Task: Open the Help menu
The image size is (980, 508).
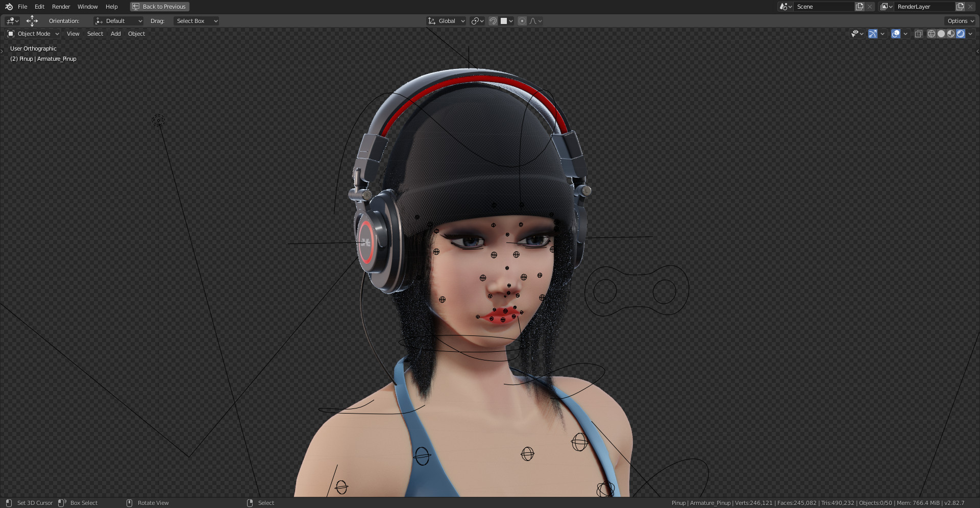Action: [x=111, y=7]
